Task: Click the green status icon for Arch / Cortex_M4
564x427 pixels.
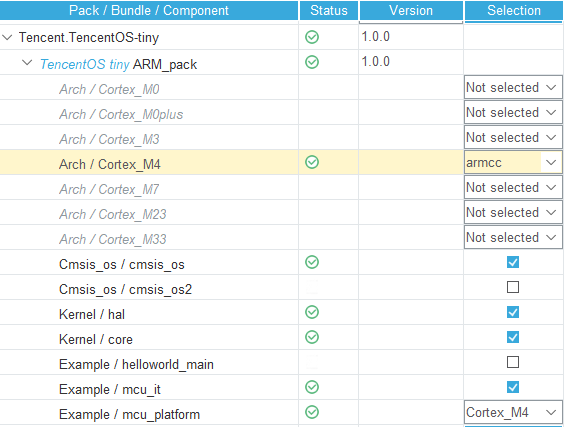Action: click(x=312, y=162)
